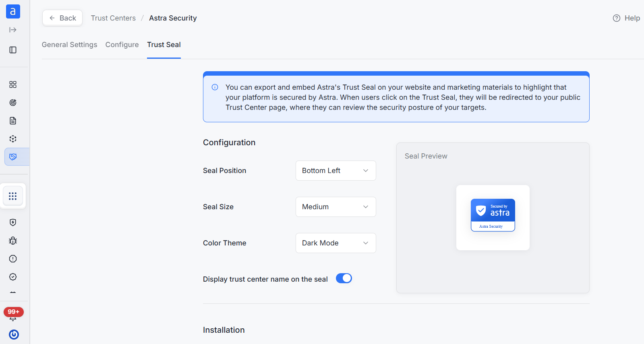644x344 pixels.
Task: Open the bug vulnerabilities icon in sidebar
Action: pos(13,241)
